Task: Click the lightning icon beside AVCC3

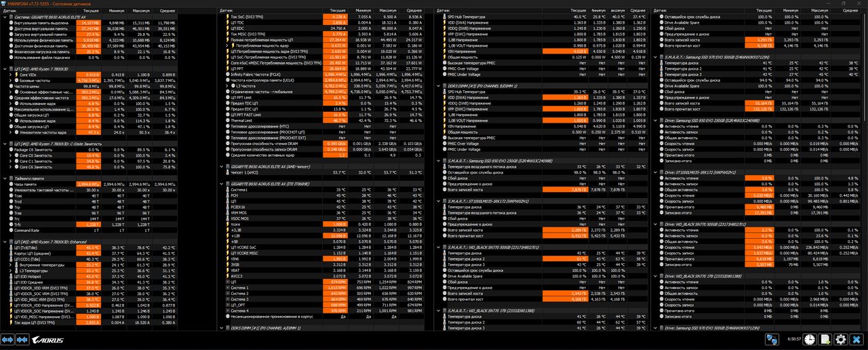Action: tap(227, 276)
